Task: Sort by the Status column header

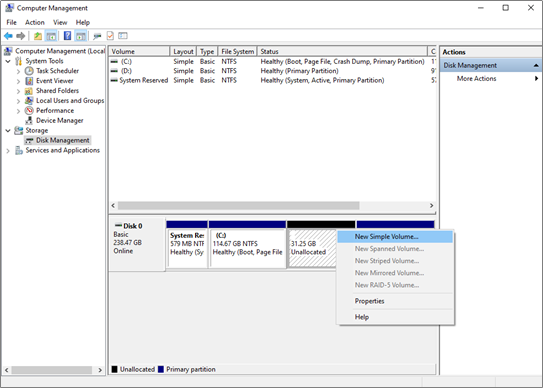Action: tap(342, 52)
